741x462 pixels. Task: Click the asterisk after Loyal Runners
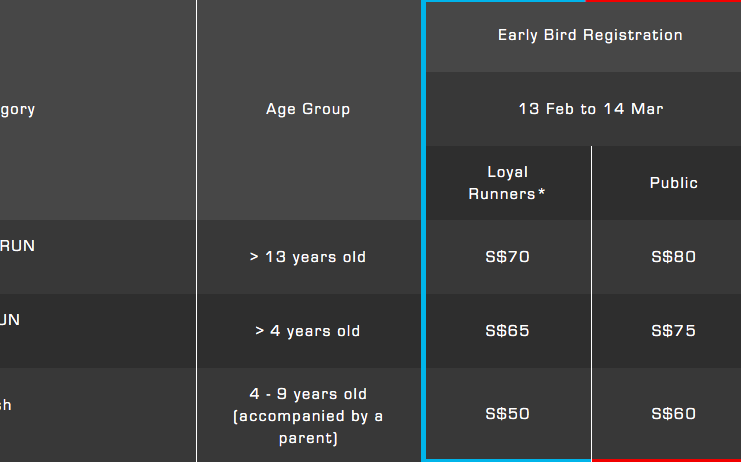pyautogui.click(x=542, y=192)
